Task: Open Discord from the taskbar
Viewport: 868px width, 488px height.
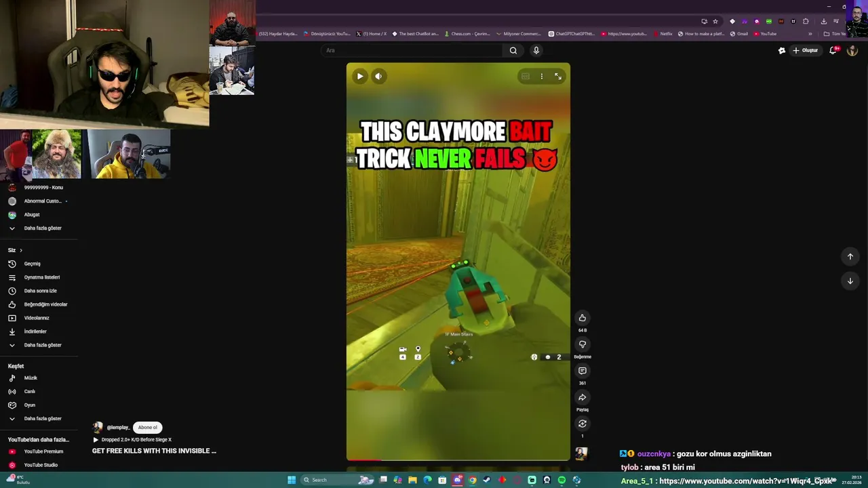Action: pos(457,480)
